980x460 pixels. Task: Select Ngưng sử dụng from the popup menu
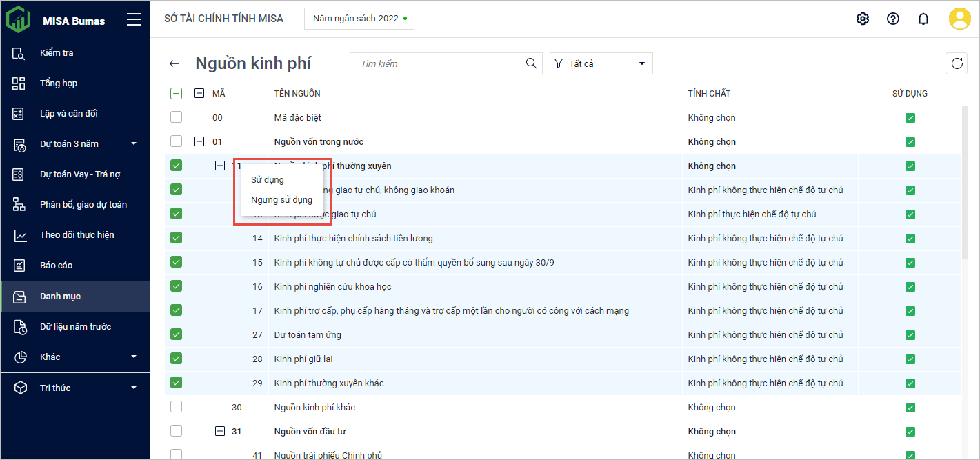point(281,200)
